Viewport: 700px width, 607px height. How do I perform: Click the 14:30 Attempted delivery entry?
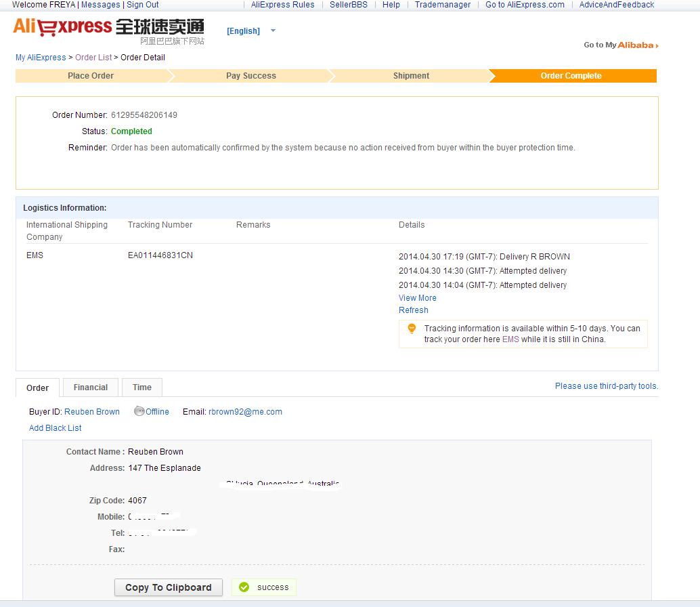pyautogui.click(x=483, y=271)
